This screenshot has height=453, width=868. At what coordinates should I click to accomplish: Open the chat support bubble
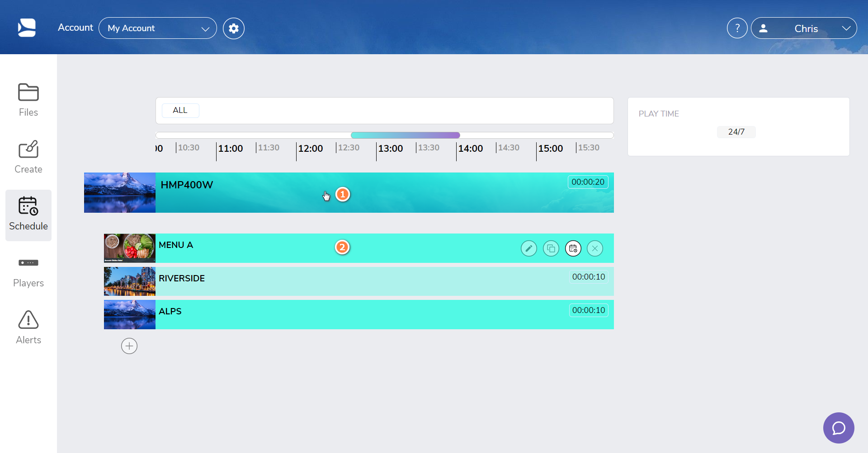click(839, 428)
